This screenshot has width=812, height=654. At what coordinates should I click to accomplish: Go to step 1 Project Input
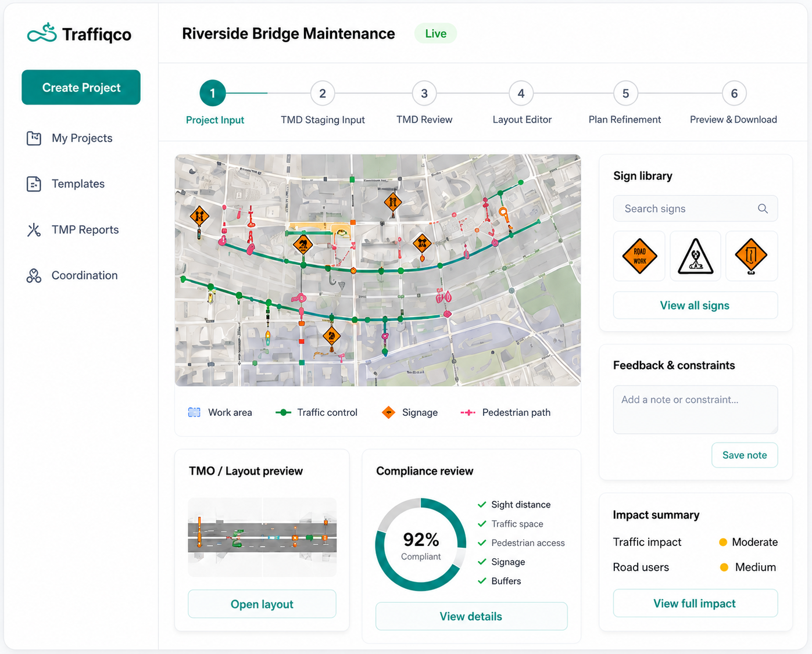tap(213, 93)
